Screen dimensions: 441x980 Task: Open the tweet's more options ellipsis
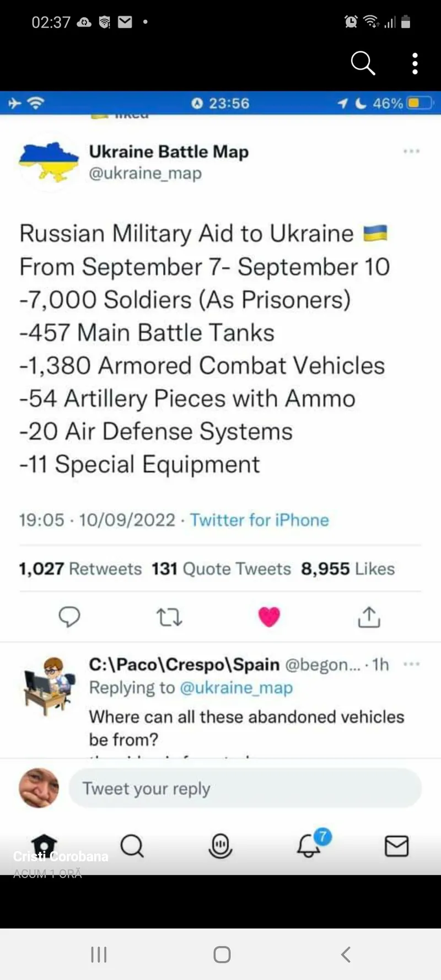(411, 151)
